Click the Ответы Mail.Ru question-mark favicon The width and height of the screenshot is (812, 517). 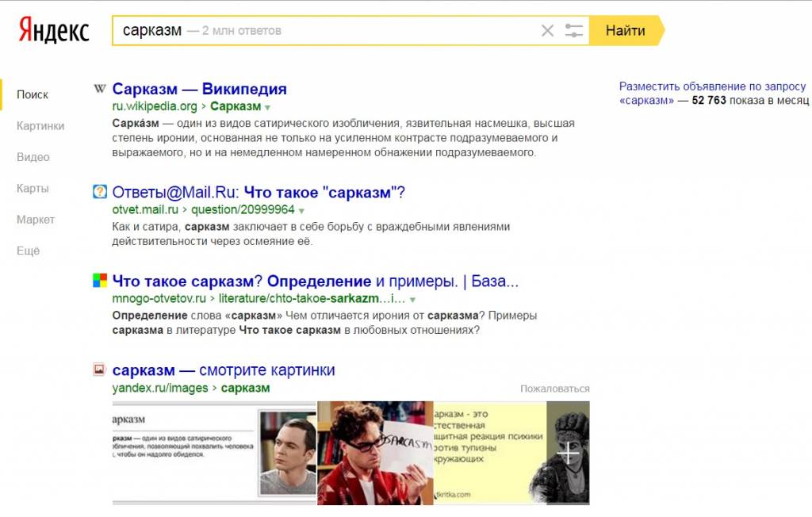[99, 192]
